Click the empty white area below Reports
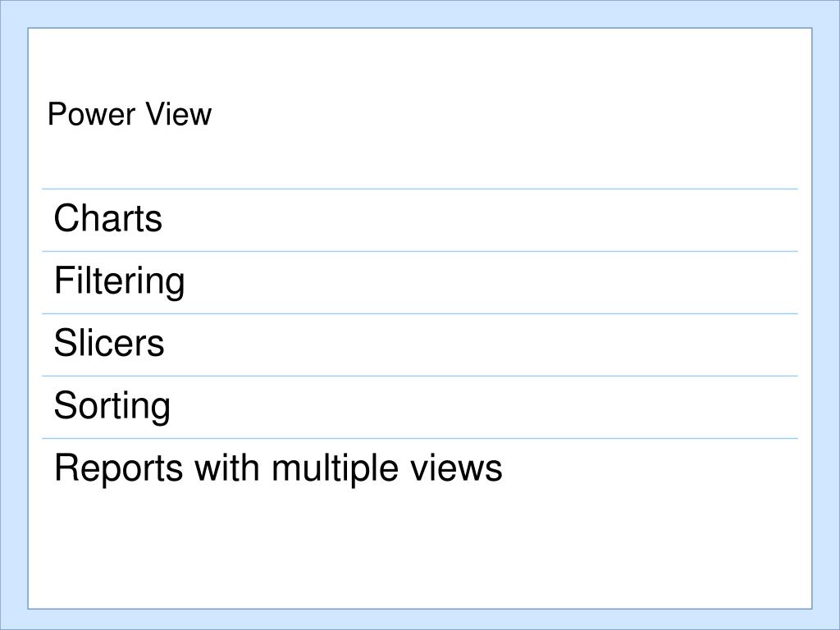The height and width of the screenshot is (630, 840). click(420, 552)
